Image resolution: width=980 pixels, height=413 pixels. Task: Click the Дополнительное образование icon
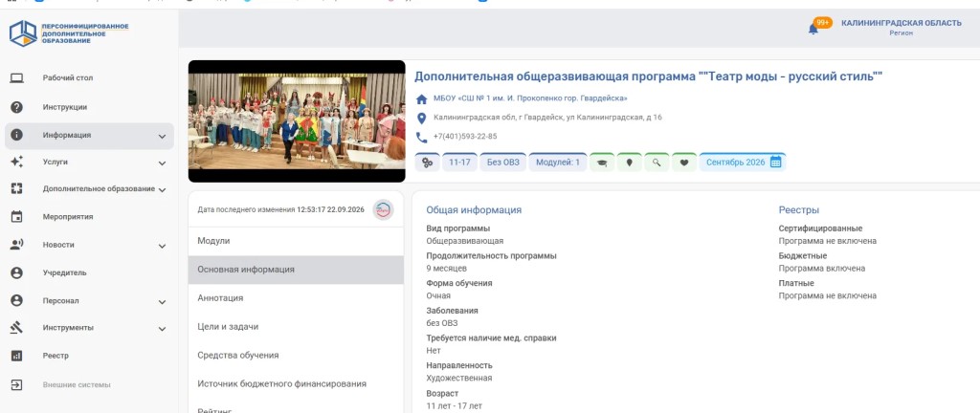coord(17,188)
